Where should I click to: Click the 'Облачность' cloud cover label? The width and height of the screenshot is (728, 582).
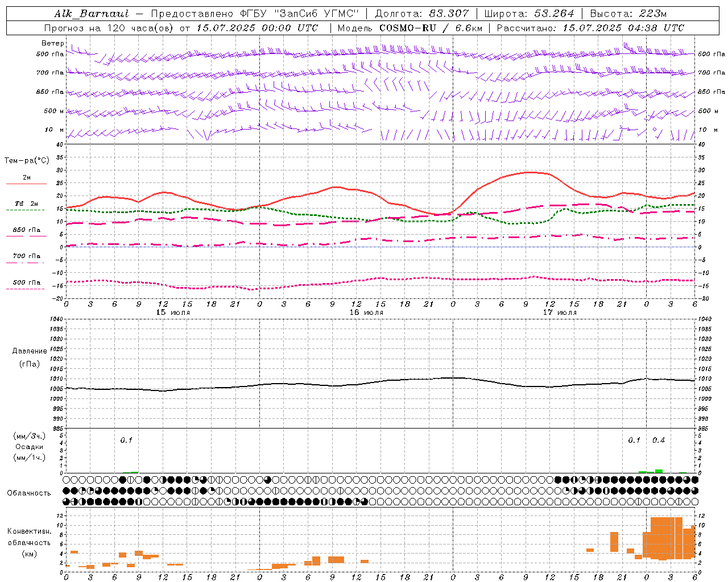click(29, 493)
